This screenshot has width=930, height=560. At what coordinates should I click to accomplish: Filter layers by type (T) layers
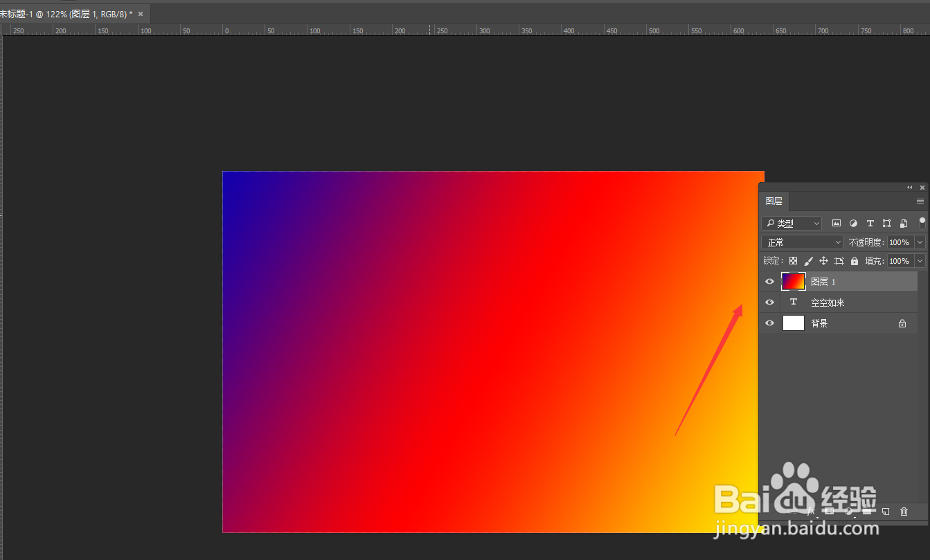870,224
